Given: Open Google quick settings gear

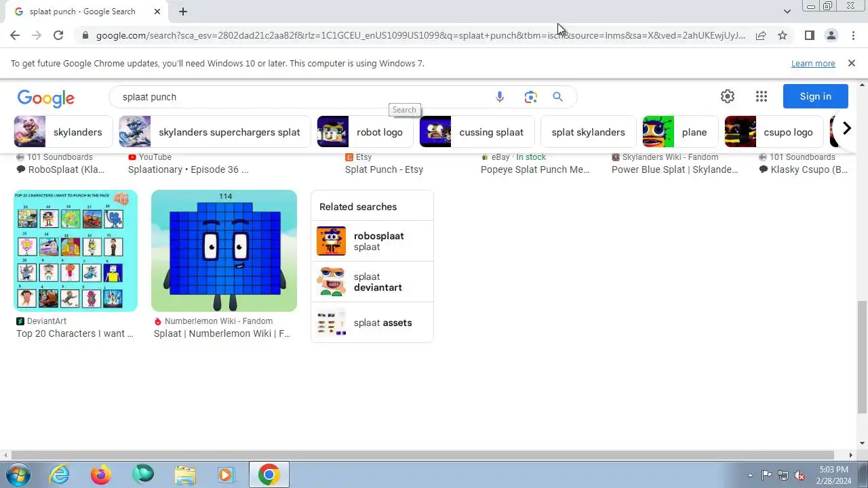Looking at the screenshot, I should click(x=728, y=96).
